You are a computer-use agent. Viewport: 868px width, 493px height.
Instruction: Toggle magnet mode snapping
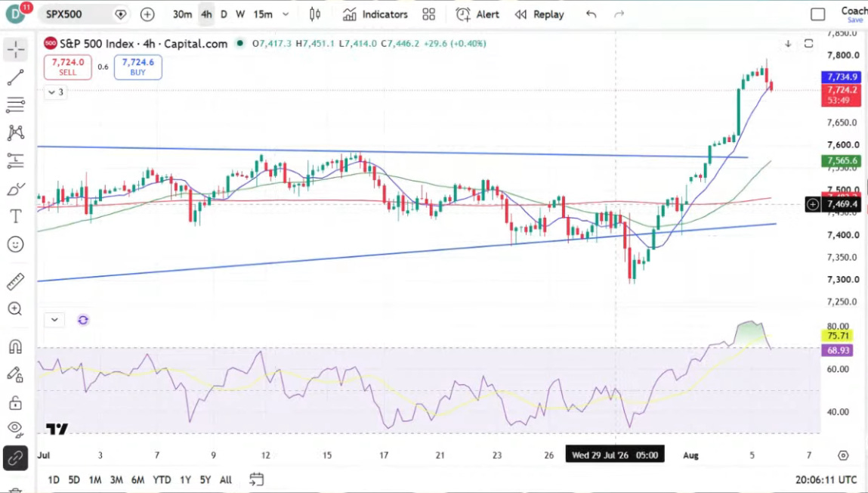click(x=16, y=347)
